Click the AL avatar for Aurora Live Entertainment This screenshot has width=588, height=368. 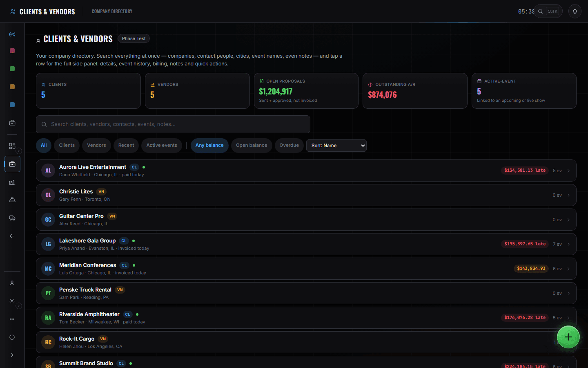click(x=48, y=171)
